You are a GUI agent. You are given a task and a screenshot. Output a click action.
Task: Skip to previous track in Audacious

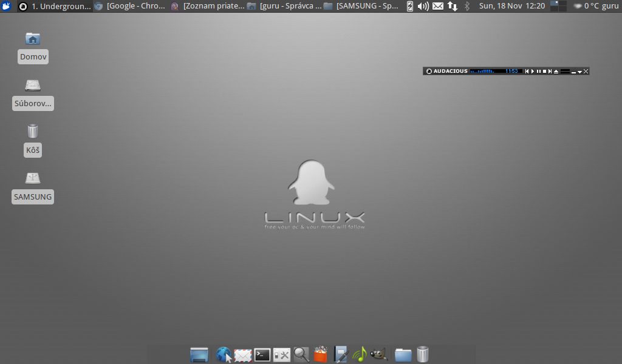pyautogui.click(x=527, y=72)
